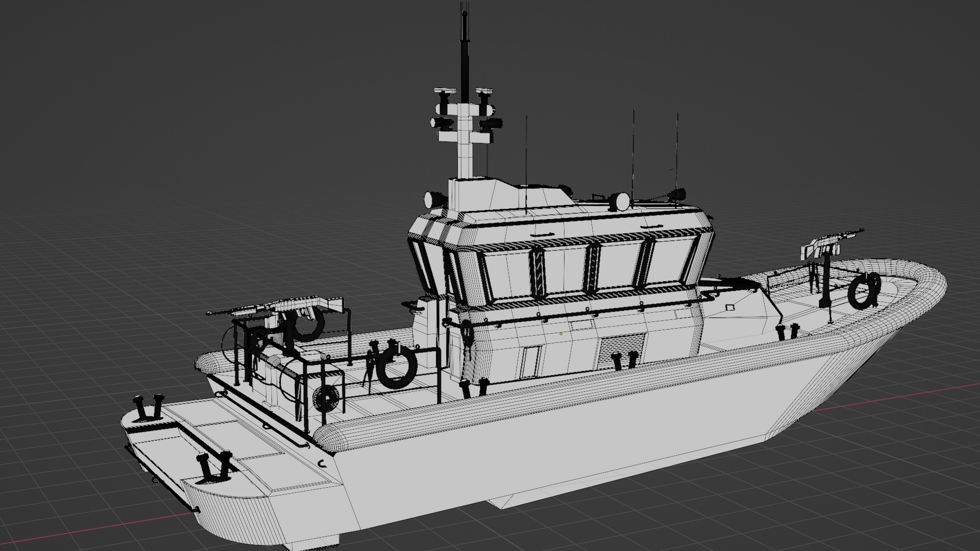
Task: Select the life ring on the railing beside the cabin
Action: 396,366
